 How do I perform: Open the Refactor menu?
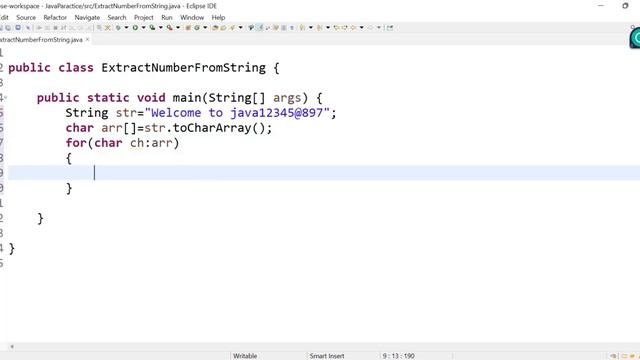point(55,18)
